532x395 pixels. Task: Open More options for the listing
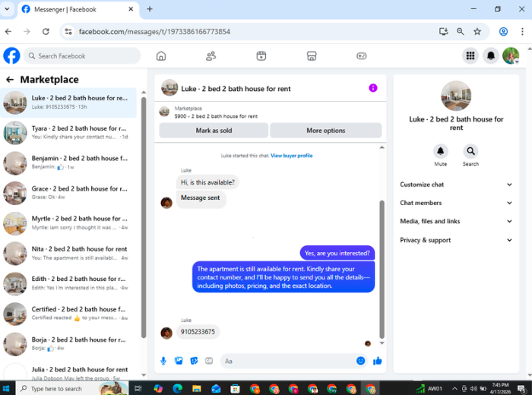326,131
